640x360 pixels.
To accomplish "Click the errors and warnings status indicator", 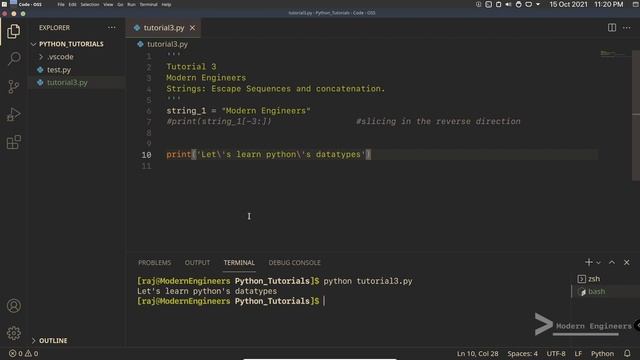I will 23,353.
